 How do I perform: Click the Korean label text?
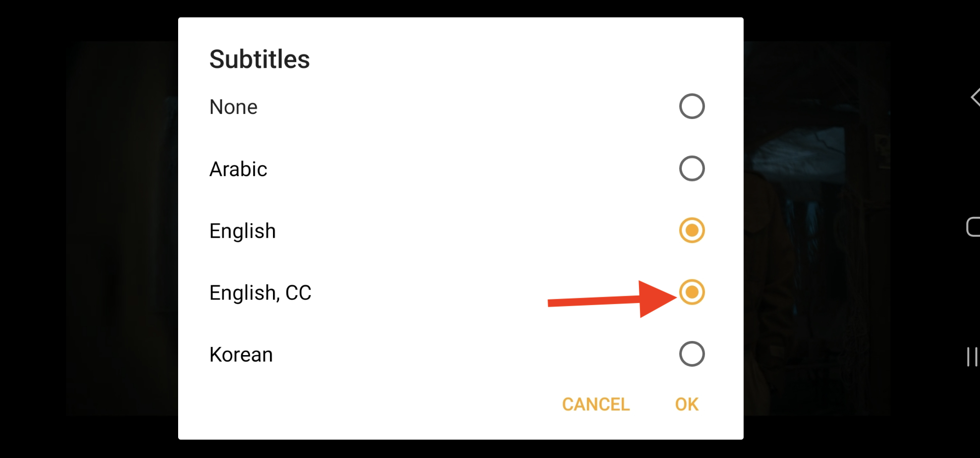click(x=241, y=354)
